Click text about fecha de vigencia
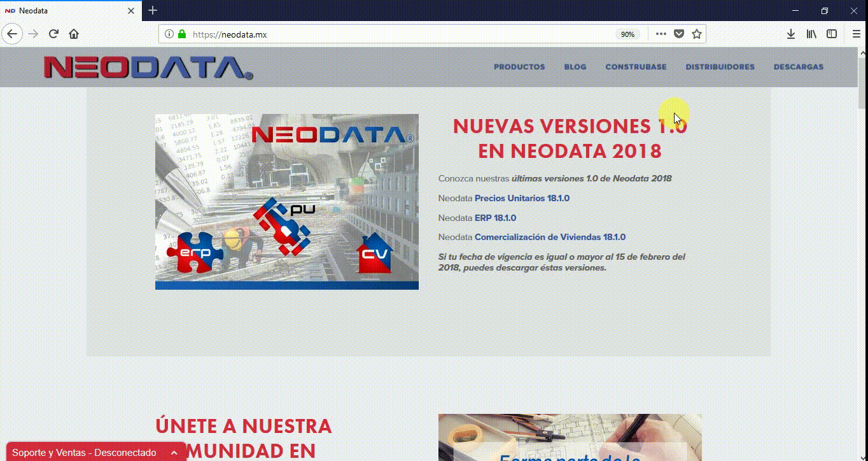 click(x=561, y=262)
